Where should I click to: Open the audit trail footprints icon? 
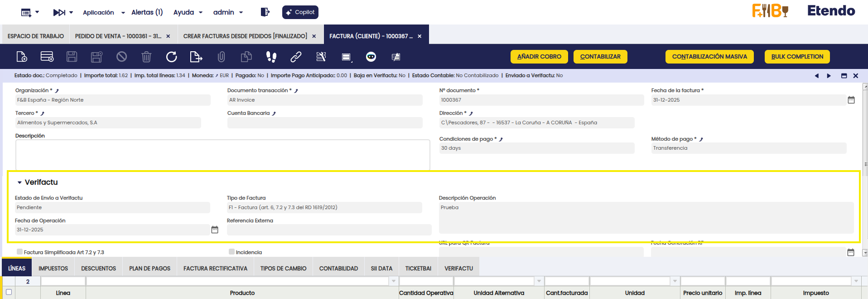click(271, 57)
